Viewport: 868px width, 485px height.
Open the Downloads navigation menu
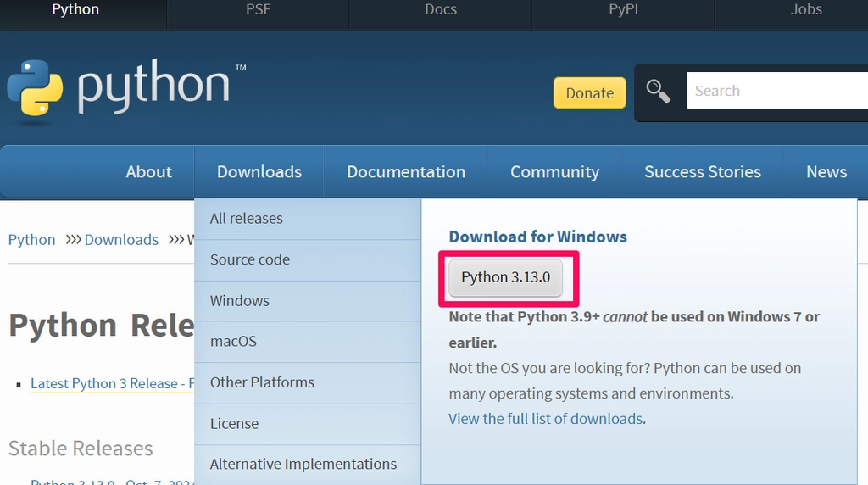click(259, 171)
